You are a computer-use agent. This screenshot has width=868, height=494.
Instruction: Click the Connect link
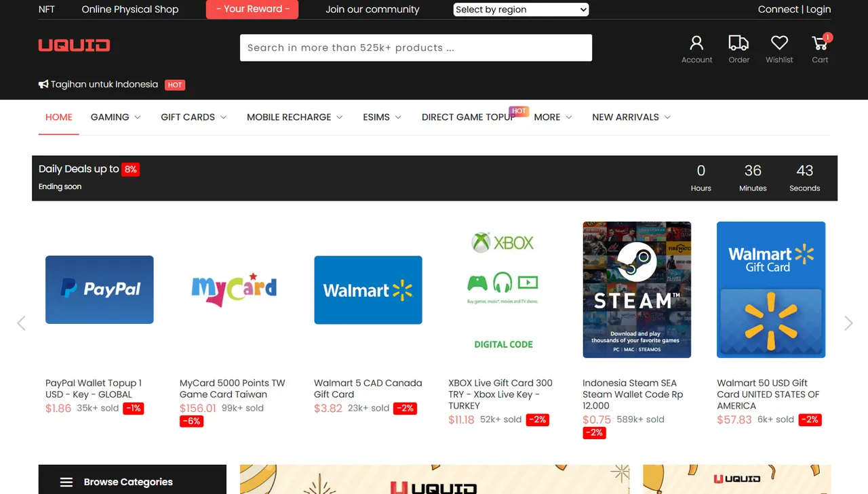point(778,9)
